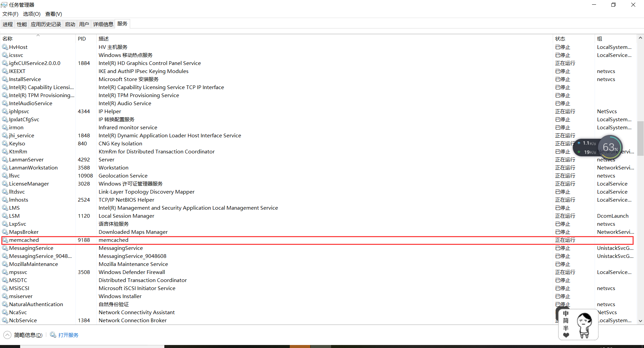Click the scrollbar down arrow
644x348 pixels.
pos(640,321)
